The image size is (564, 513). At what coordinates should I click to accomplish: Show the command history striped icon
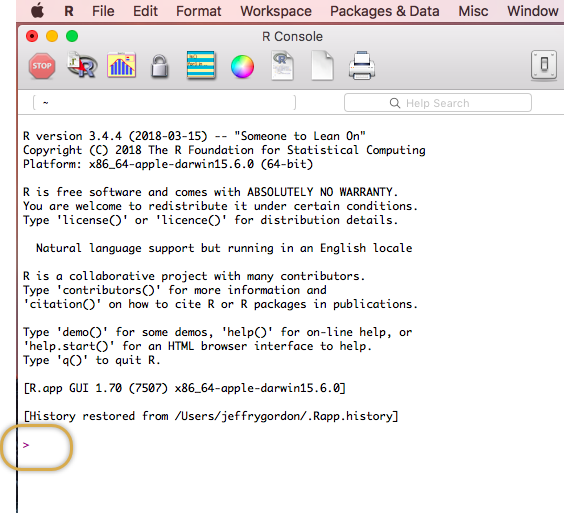201,65
